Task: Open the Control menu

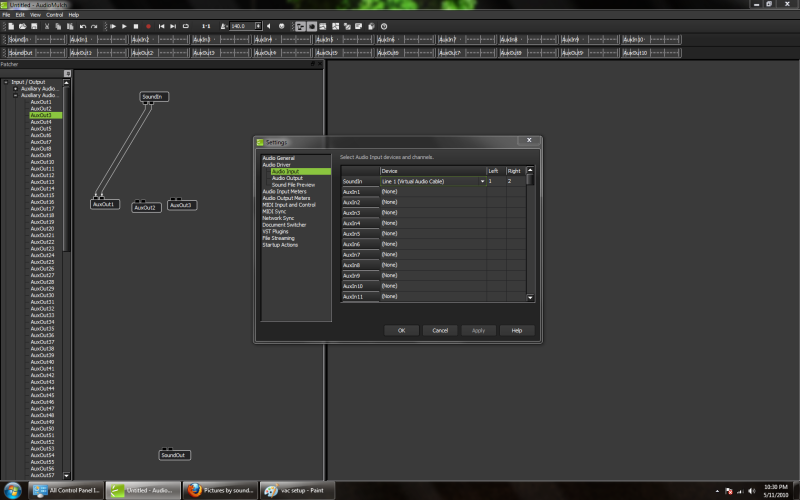Action: pyautogui.click(x=54, y=15)
